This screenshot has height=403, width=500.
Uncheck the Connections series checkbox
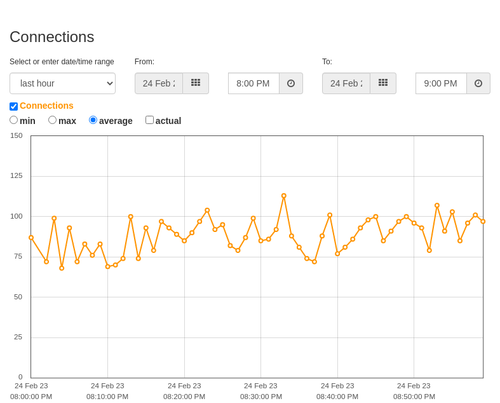tap(14, 106)
